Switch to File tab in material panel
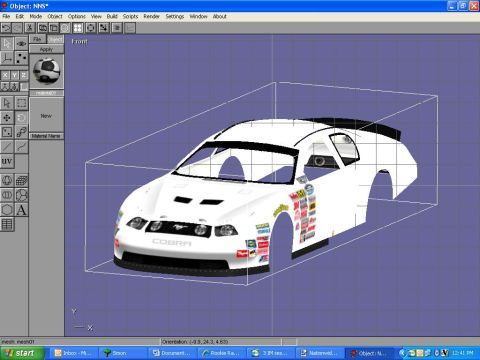480x360 pixels. click(37, 39)
